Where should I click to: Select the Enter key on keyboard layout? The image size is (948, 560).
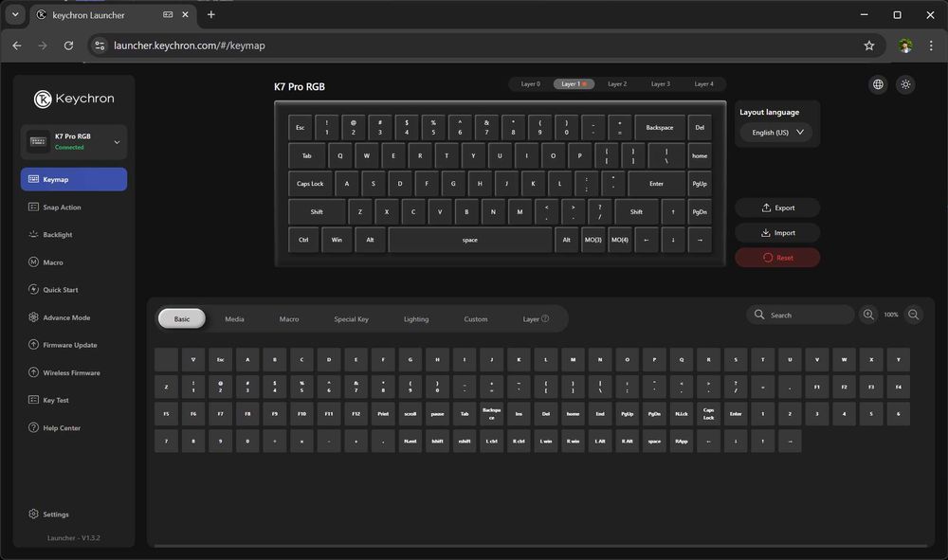click(657, 184)
